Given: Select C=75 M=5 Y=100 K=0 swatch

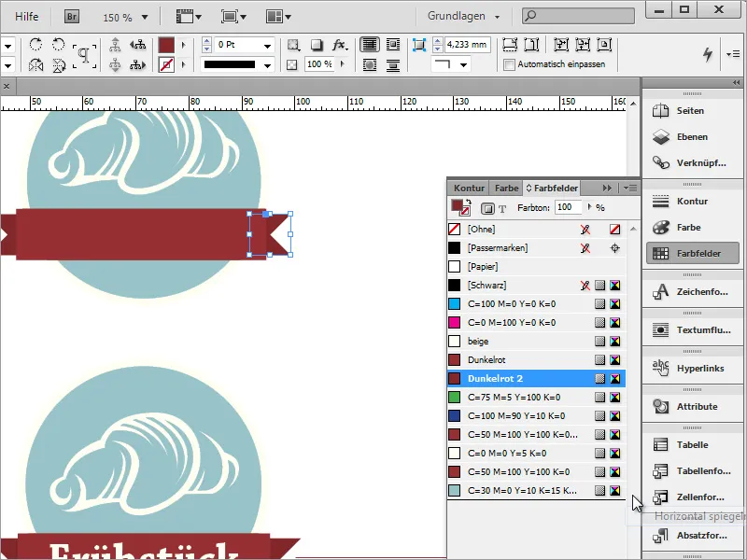Looking at the screenshot, I should pyautogui.click(x=536, y=398).
